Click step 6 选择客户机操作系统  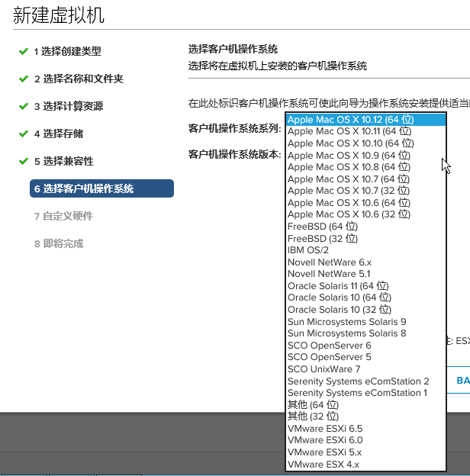tap(101, 188)
